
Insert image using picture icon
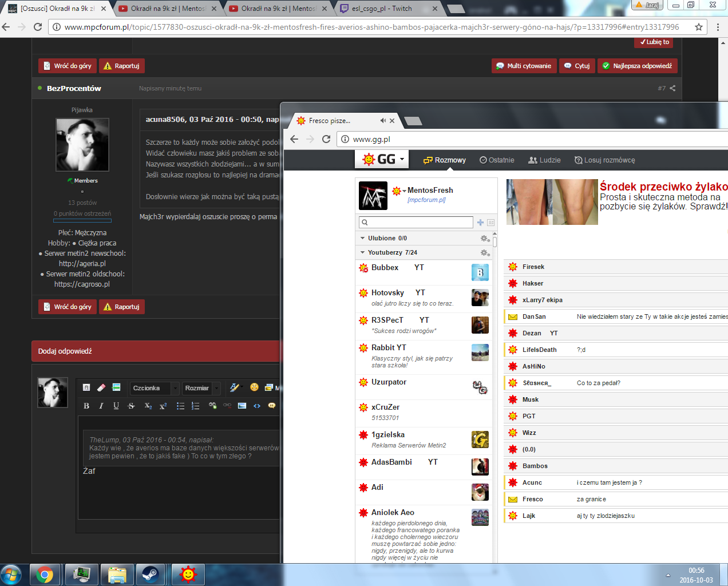[242, 406]
